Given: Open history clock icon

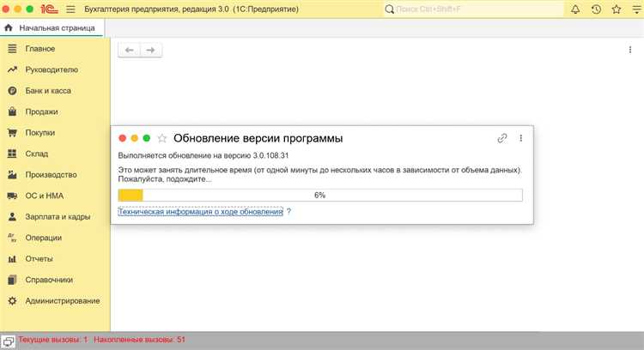Looking at the screenshot, I should 596,9.
